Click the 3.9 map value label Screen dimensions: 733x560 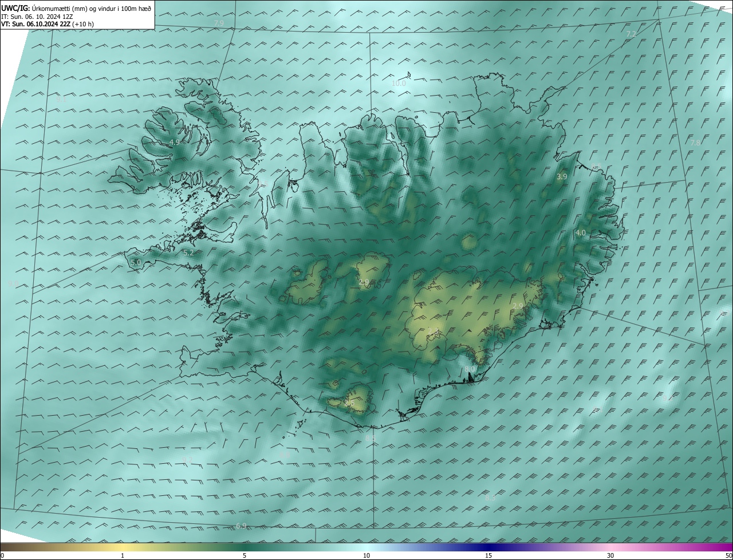coord(562,177)
